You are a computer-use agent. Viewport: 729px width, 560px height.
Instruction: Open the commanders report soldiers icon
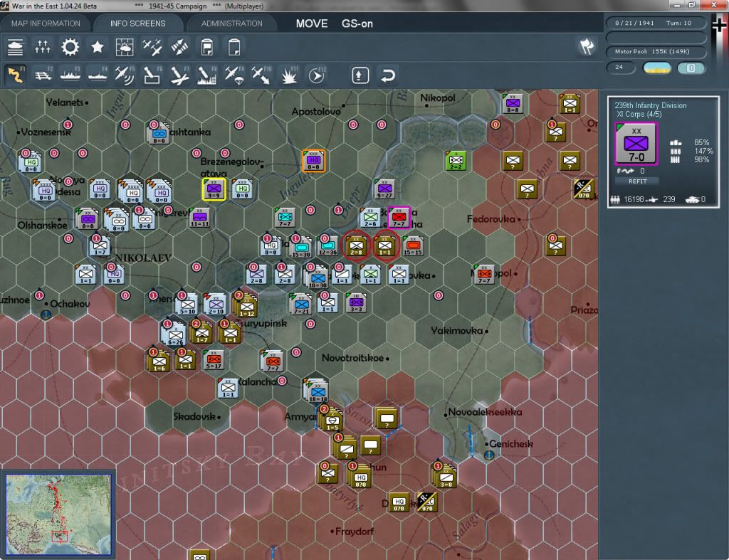42,47
